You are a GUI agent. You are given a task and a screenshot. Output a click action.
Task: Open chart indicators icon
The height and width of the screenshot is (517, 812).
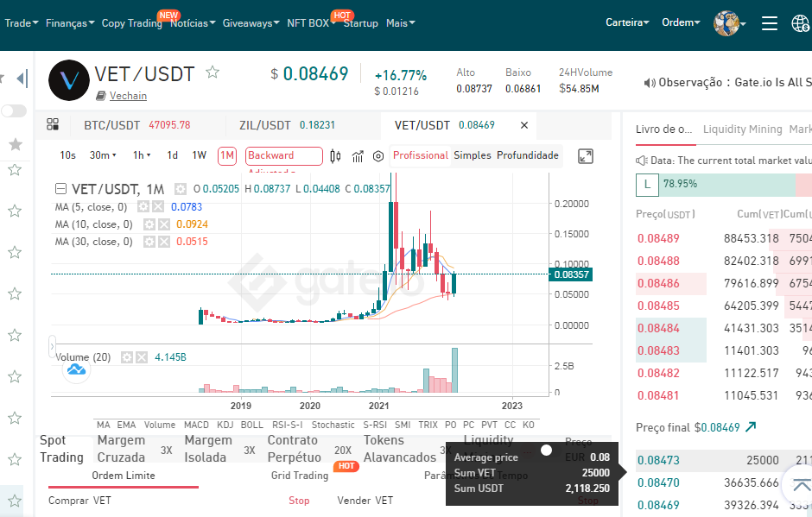coord(358,156)
